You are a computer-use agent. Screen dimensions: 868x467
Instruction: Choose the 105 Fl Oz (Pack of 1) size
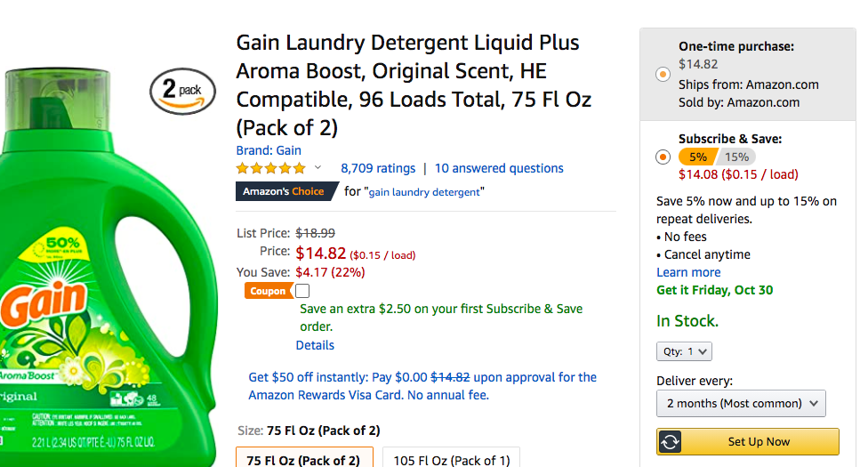451,457
